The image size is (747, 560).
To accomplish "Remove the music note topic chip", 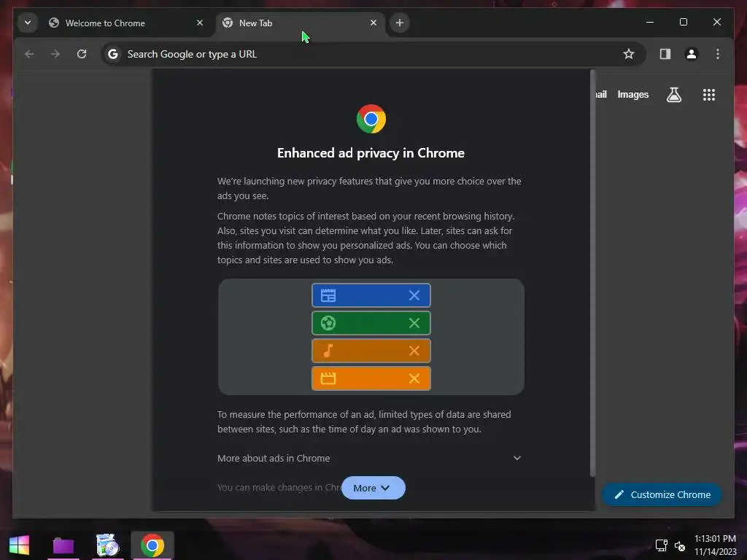I will coord(414,351).
